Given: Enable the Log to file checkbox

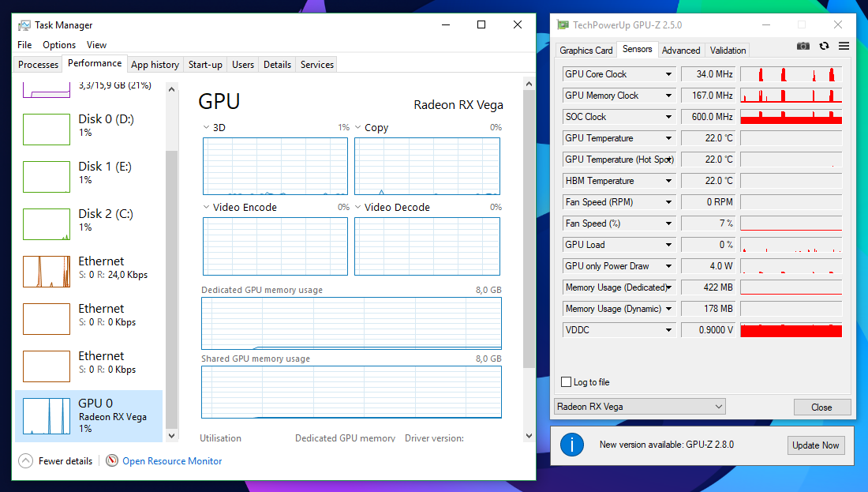Looking at the screenshot, I should tap(566, 381).
